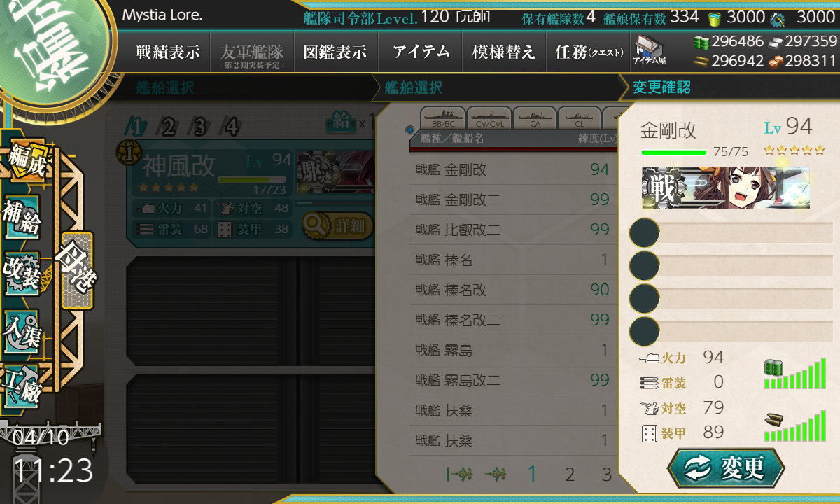The image size is (840, 504).
Task: Open the 補給 (Resupply) side menu icon
Action: [x=22, y=217]
